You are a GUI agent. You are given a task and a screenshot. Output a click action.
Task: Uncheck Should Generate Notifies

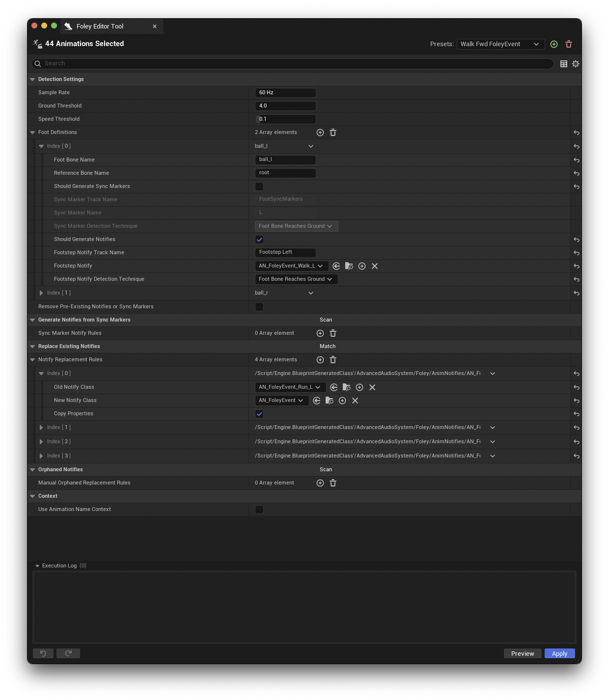tap(259, 240)
